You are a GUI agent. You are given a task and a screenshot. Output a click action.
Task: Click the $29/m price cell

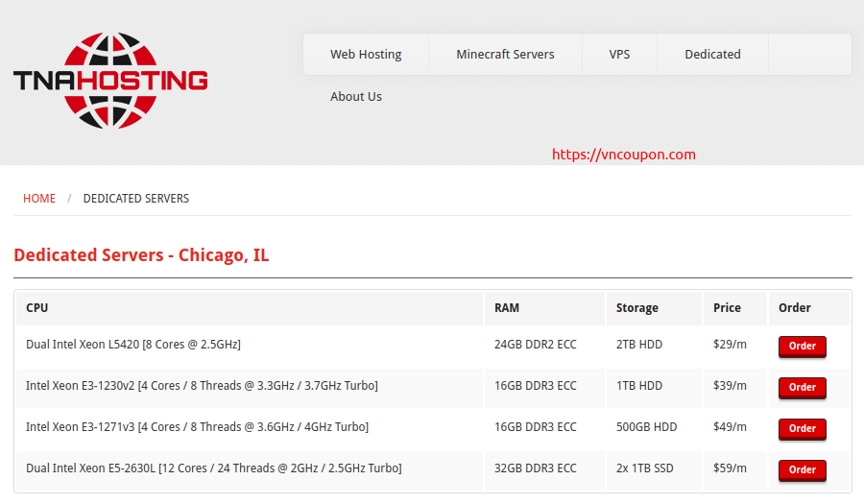[730, 345]
